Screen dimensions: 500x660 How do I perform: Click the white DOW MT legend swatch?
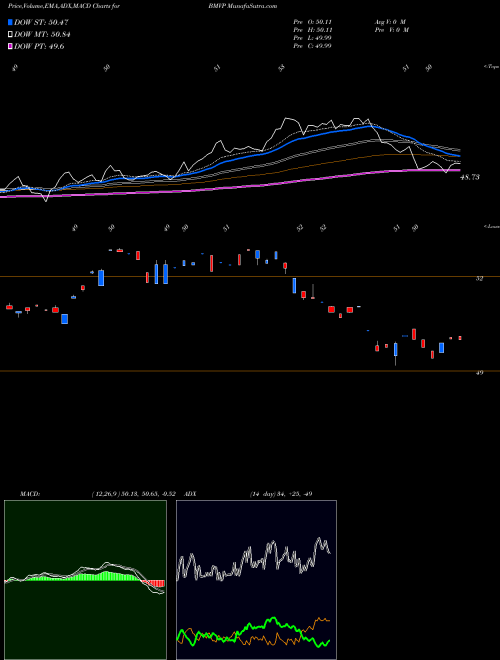pyautogui.click(x=10, y=35)
